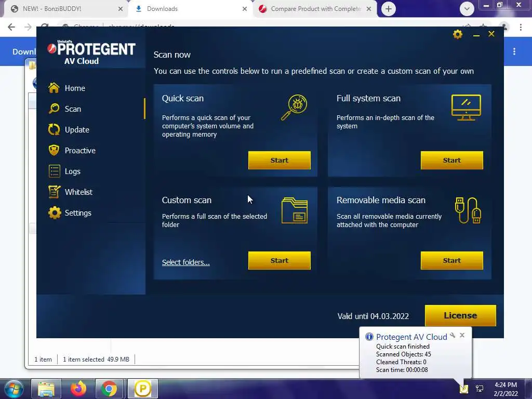The image size is (532, 399).
Task: Click the Scan magnifier sidebar icon
Action: pyautogui.click(x=54, y=109)
